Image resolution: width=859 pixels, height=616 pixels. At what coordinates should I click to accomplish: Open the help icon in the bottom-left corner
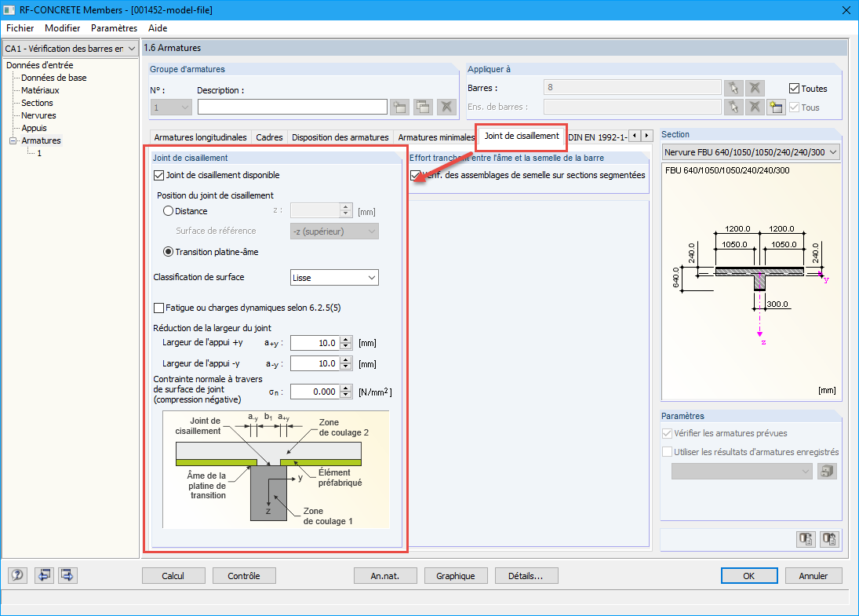[x=16, y=575]
